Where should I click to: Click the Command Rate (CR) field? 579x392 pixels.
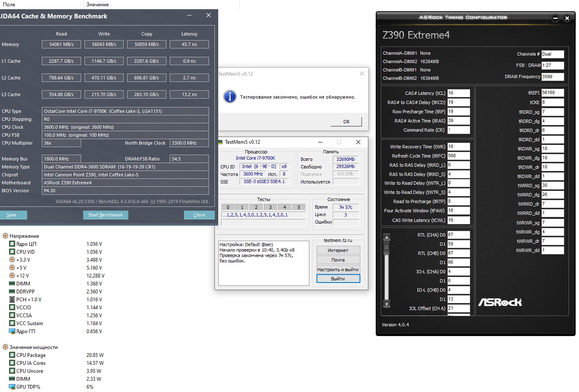(459, 130)
